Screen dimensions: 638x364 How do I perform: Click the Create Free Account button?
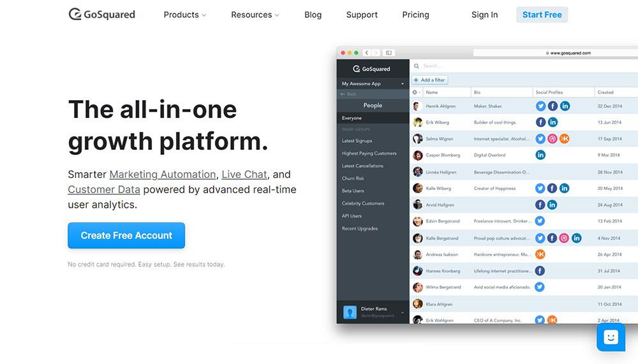click(126, 235)
